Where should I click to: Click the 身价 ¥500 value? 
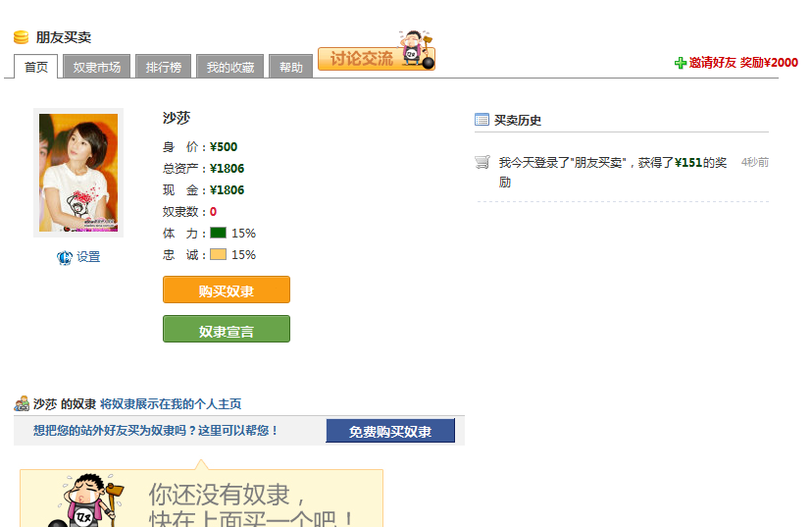click(x=224, y=146)
